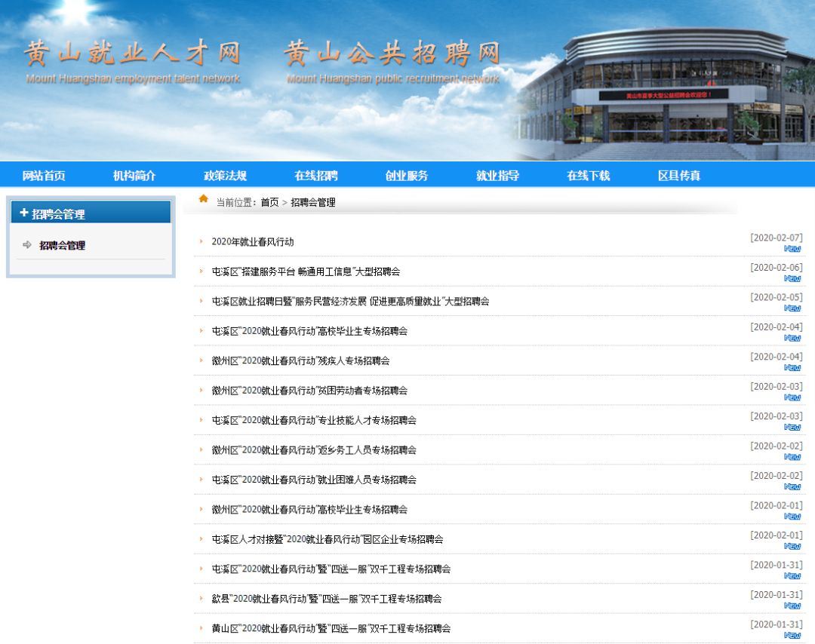
Task: Click the plus icon in 招聘会管理 panel header
Action: pyautogui.click(x=24, y=213)
